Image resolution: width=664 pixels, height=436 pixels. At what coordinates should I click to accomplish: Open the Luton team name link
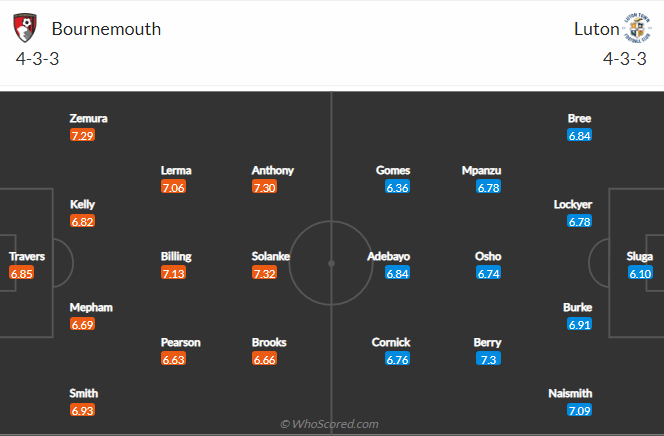597,29
